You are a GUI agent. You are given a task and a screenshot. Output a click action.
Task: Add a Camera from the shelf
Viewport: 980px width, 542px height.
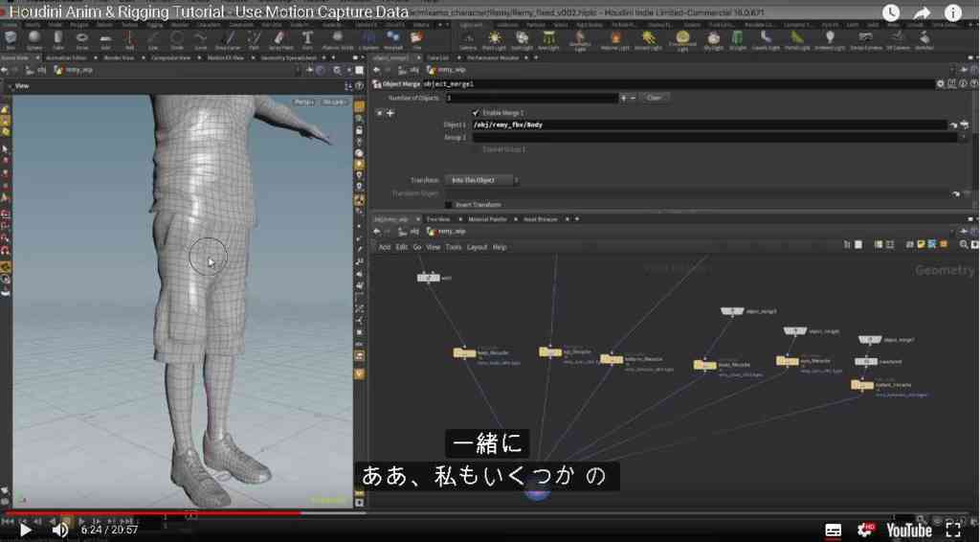[468, 40]
